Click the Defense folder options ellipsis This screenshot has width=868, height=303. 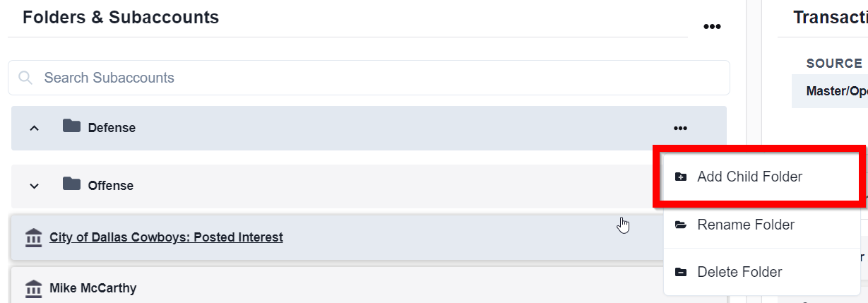tap(680, 128)
